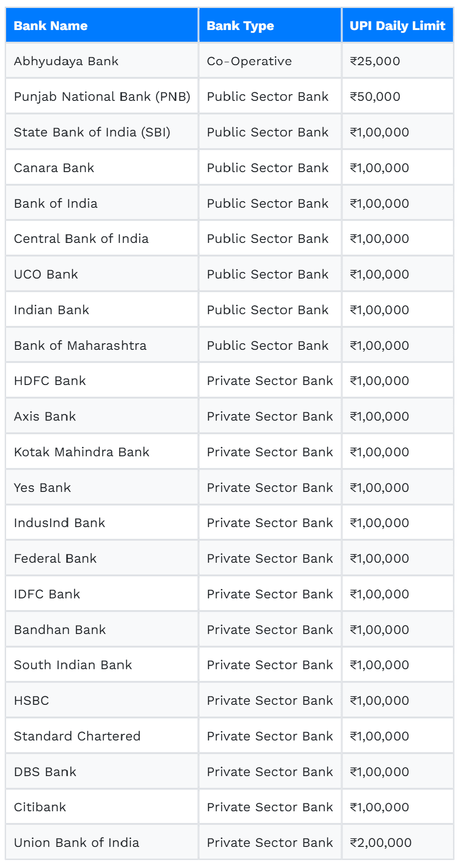This screenshot has height=868, width=461.
Task: Click State Bank of India (SBI) cell
Action: [102, 132]
